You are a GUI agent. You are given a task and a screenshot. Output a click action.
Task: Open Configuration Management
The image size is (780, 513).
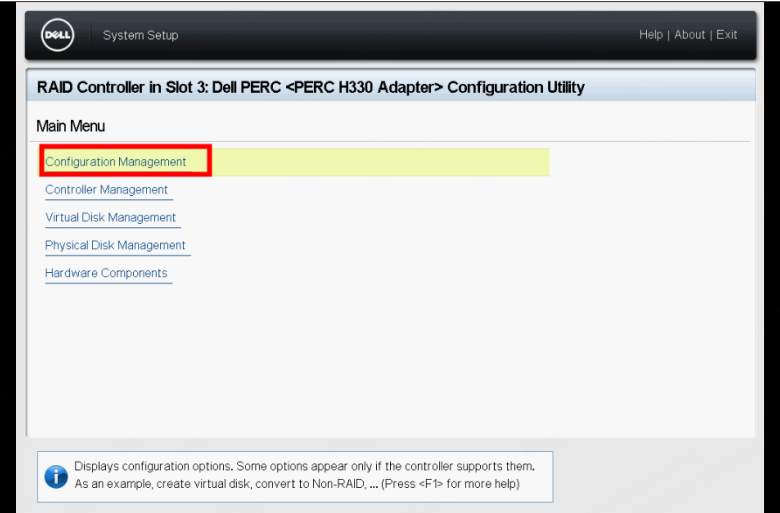115,162
